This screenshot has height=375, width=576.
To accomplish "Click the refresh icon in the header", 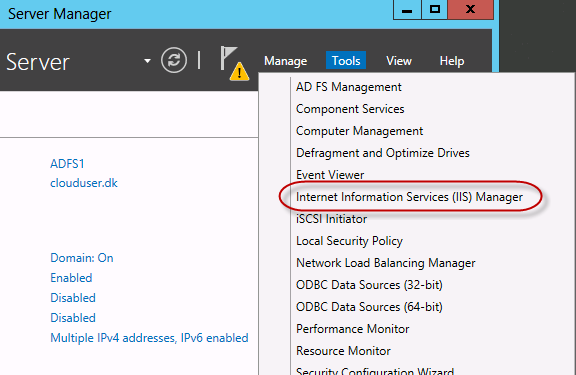I will pyautogui.click(x=174, y=60).
